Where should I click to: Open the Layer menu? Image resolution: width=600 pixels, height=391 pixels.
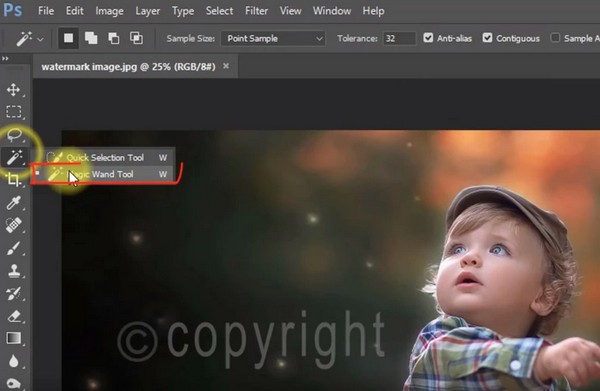148,11
